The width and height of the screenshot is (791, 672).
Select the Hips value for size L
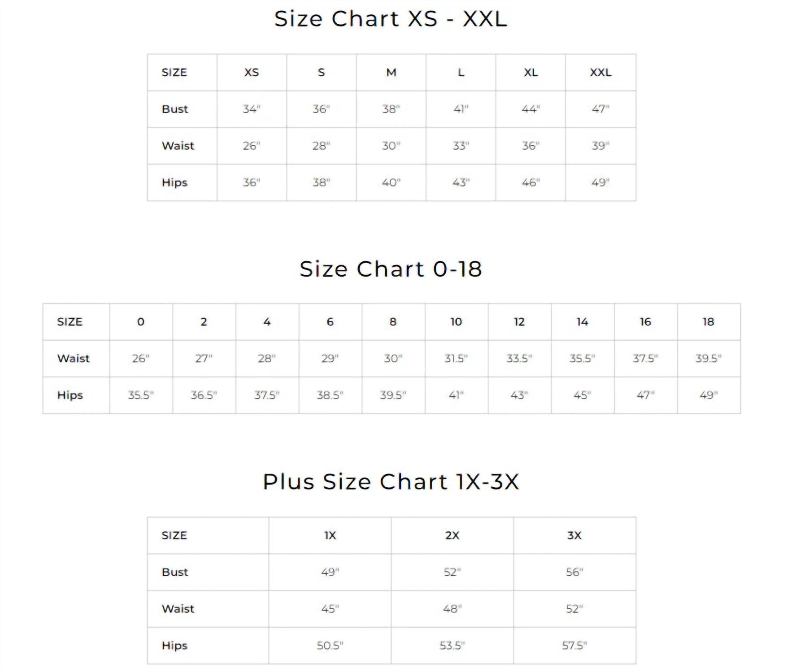(x=461, y=182)
